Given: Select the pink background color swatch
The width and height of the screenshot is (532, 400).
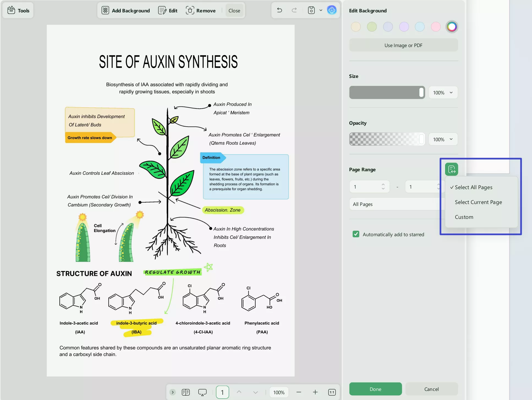Looking at the screenshot, I should click(x=436, y=27).
